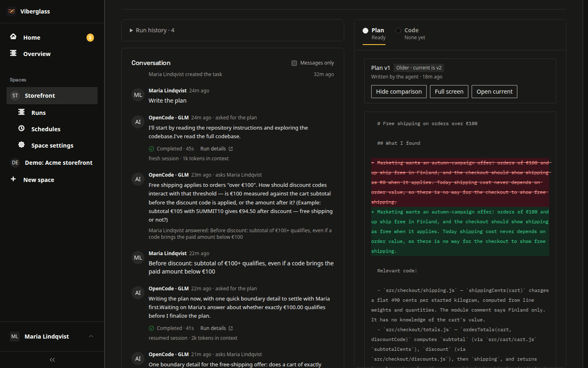Viewport: 588px width, 368px height.
Task: Click the '## What I found' plan line
Action: (399, 143)
